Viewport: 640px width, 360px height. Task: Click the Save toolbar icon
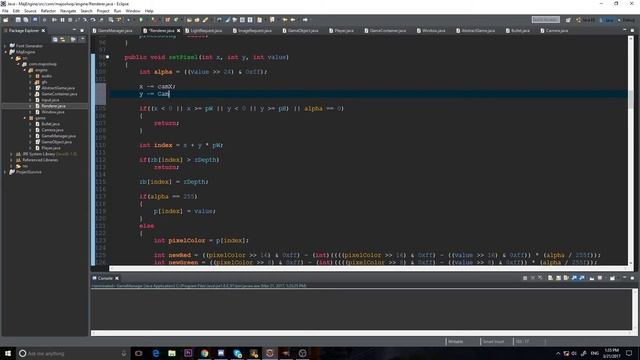(18, 20)
